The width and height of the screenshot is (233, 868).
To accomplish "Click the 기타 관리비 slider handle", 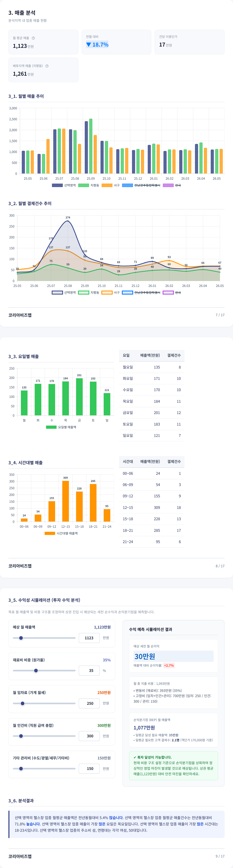I will (21, 769).
